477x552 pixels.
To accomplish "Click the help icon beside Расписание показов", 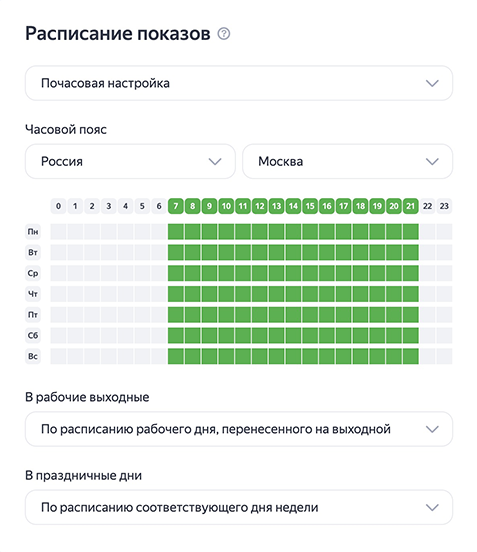I will (x=224, y=34).
